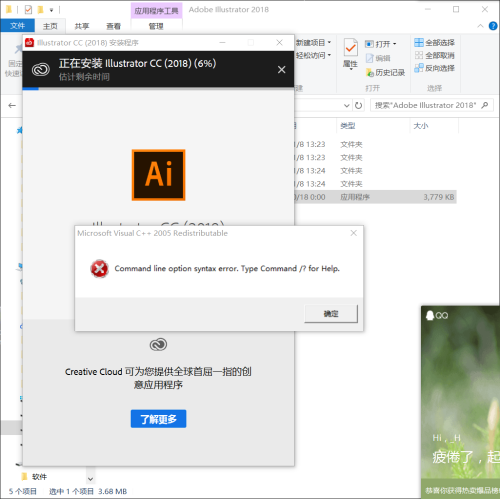500x499 pixels.
Task: Cancel installation with header X icon
Action: pos(282,70)
